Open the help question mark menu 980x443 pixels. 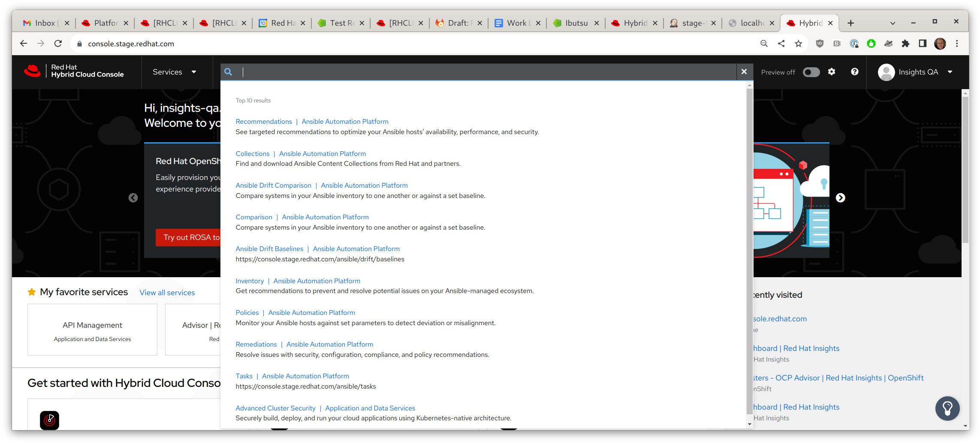coord(855,72)
